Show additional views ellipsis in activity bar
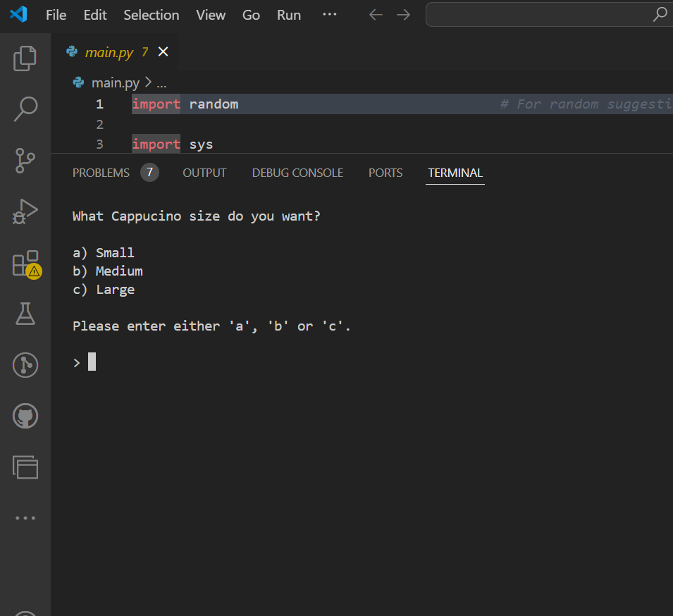Screen dimensions: 673x616 [25, 518]
